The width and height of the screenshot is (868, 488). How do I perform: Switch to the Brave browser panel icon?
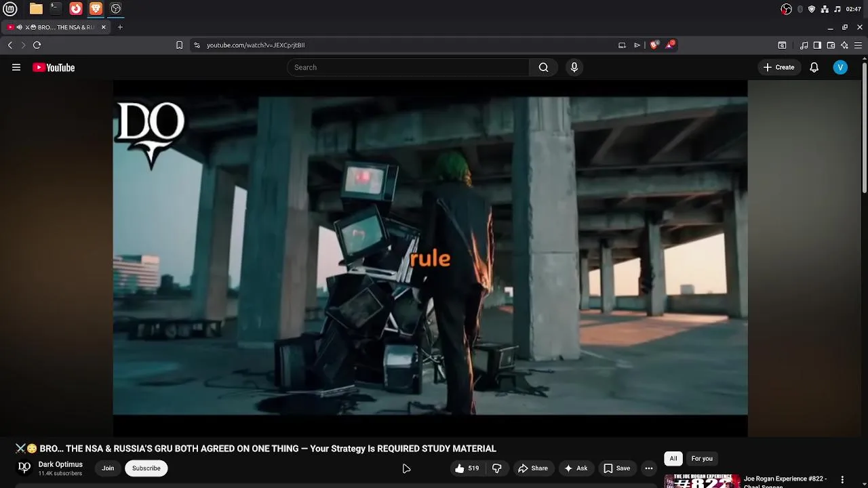coord(96,9)
